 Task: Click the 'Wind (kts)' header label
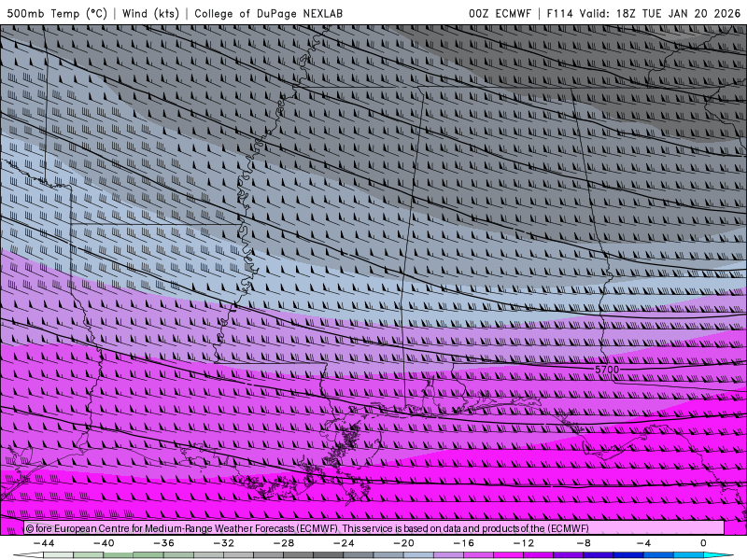150,13
